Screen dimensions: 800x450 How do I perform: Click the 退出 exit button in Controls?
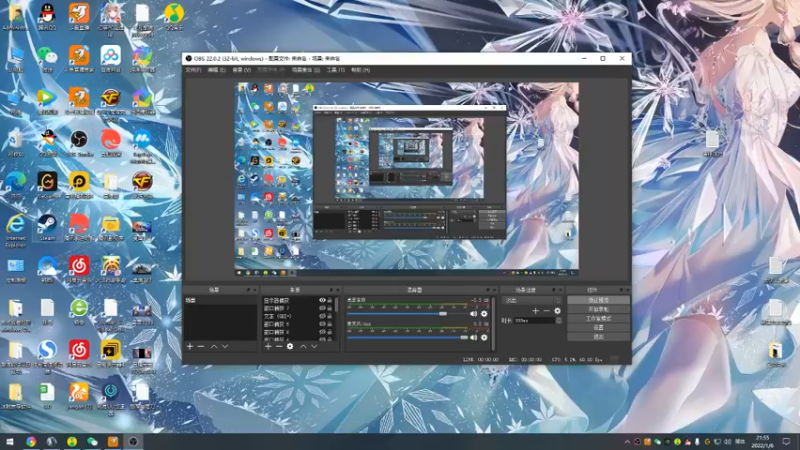(598, 337)
